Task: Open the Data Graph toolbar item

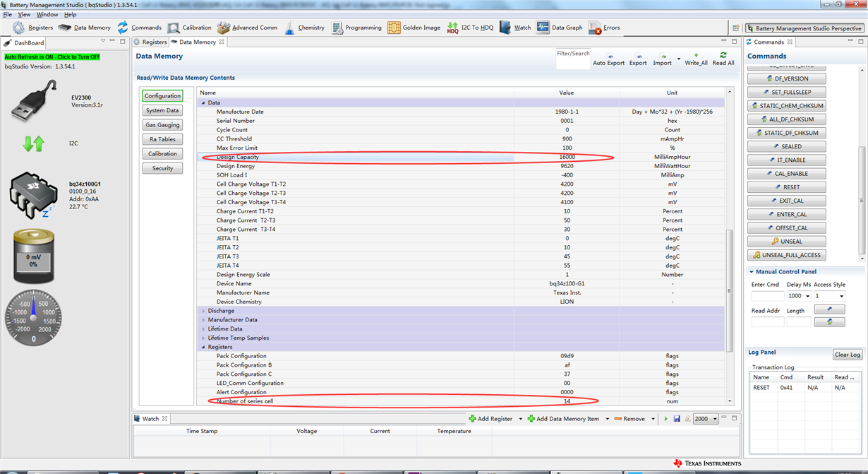Action: (x=560, y=28)
